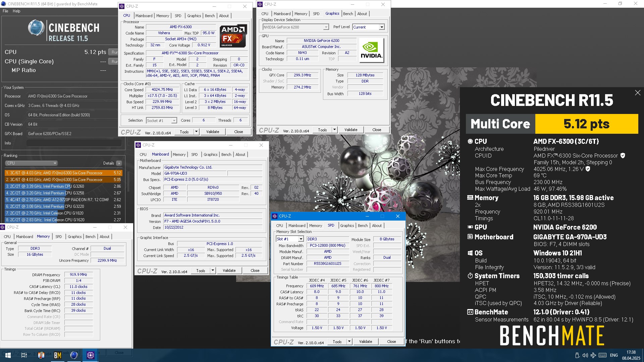Image resolution: width=644 pixels, height=362 pixels.
Task: Click the Cinebench globe logo in the header
Action: pyautogui.click(x=36, y=28)
